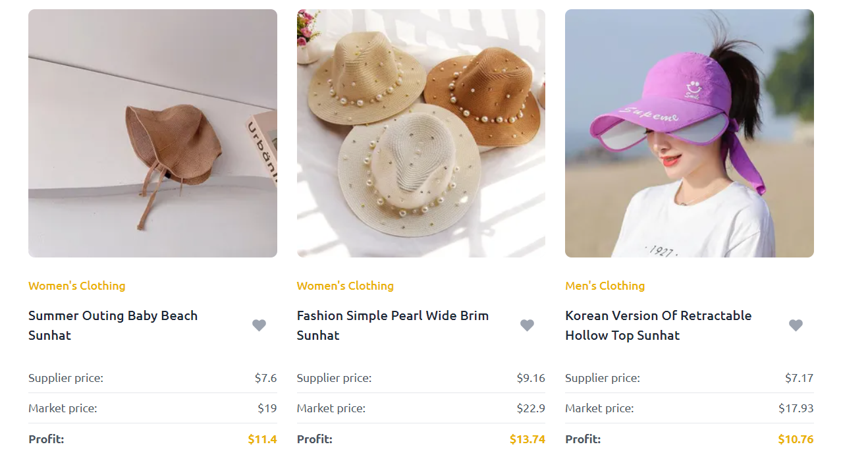Click the $9.16 supplier price
The width and height of the screenshot is (868, 459).
click(531, 378)
